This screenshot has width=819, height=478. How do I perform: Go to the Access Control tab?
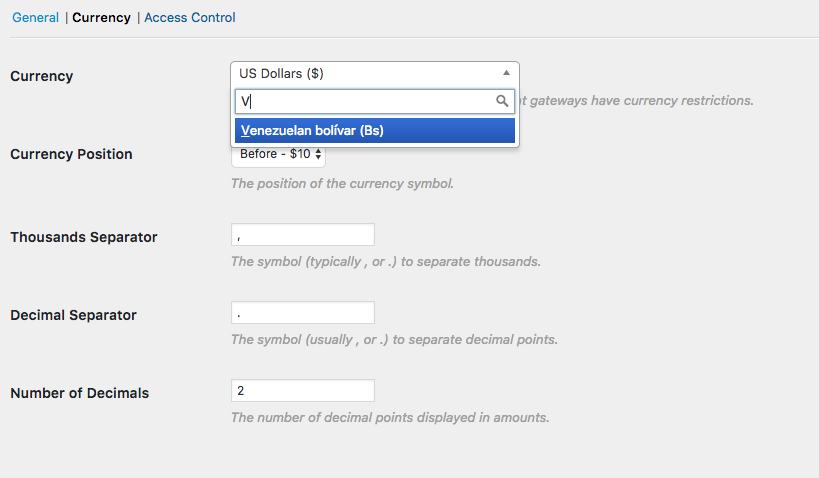click(x=190, y=17)
